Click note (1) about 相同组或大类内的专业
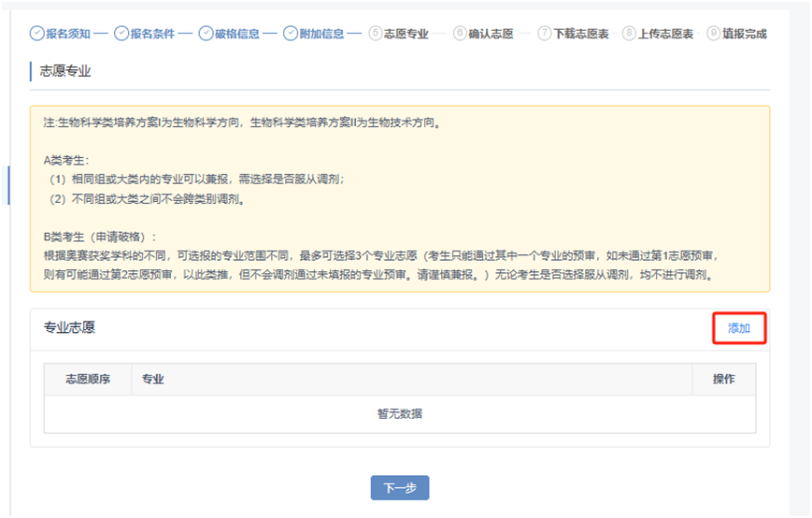The width and height of the screenshot is (812, 518). pos(197,180)
